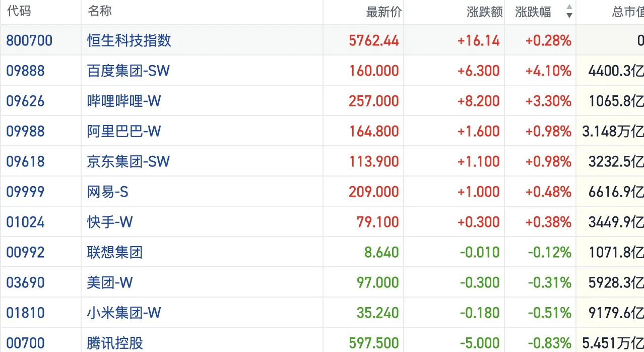Image resolution: width=644 pixels, height=352 pixels.
Task: Open the 网易-S stock page
Action: point(108,192)
